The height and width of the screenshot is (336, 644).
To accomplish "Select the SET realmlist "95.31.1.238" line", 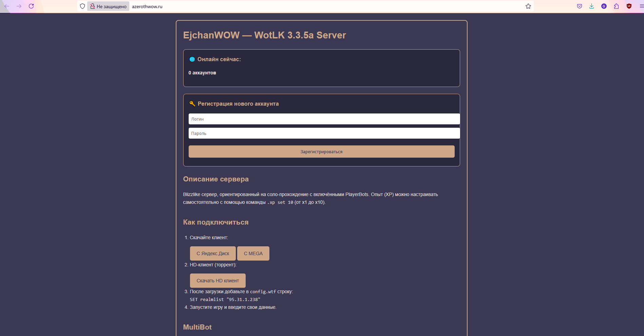I will pos(225,299).
